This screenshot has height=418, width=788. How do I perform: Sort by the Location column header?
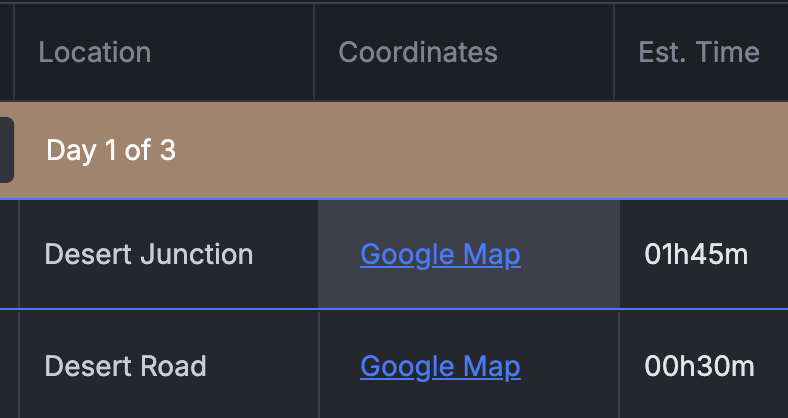coord(94,52)
